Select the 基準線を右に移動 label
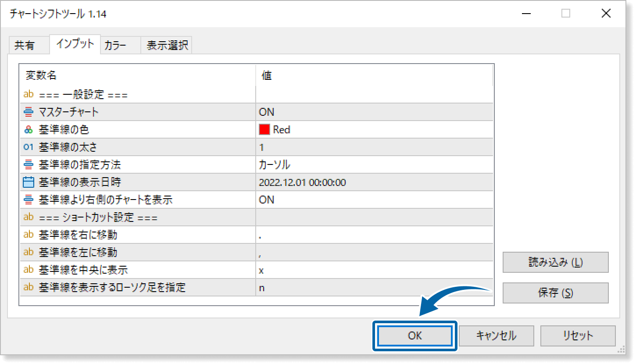Screen dimensions: 636x364 [x=78, y=235]
